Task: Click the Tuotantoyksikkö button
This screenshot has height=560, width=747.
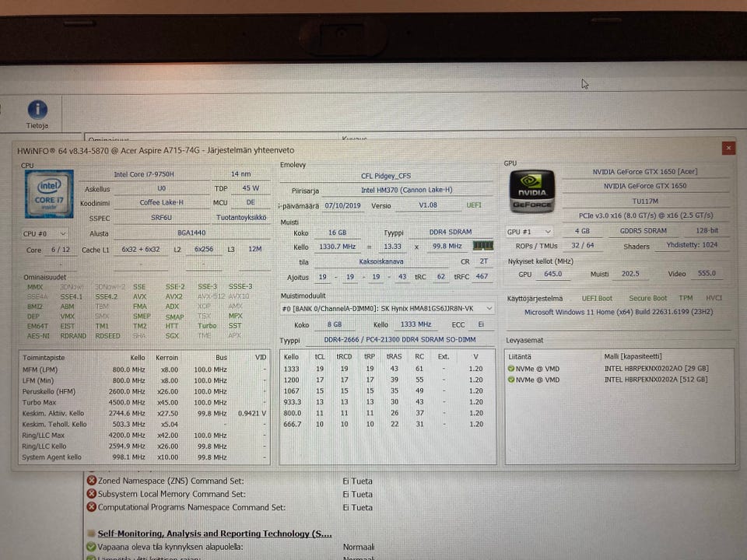Action: pyautogui.click(x=241, y=218)
